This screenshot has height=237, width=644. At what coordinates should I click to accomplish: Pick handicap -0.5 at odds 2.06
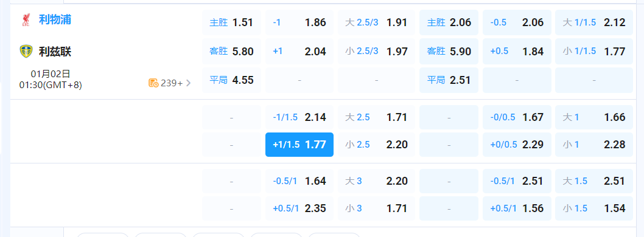[517, 22]
